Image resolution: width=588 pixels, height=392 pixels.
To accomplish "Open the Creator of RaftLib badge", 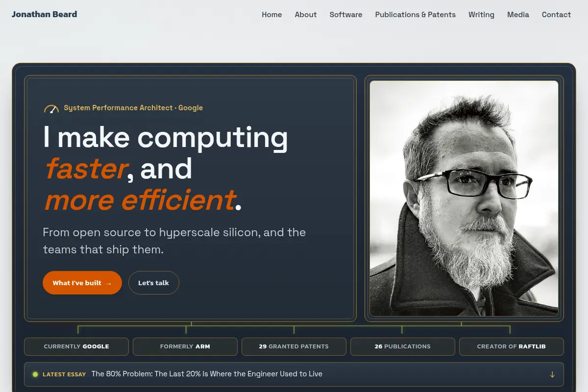I will point(512,346).
